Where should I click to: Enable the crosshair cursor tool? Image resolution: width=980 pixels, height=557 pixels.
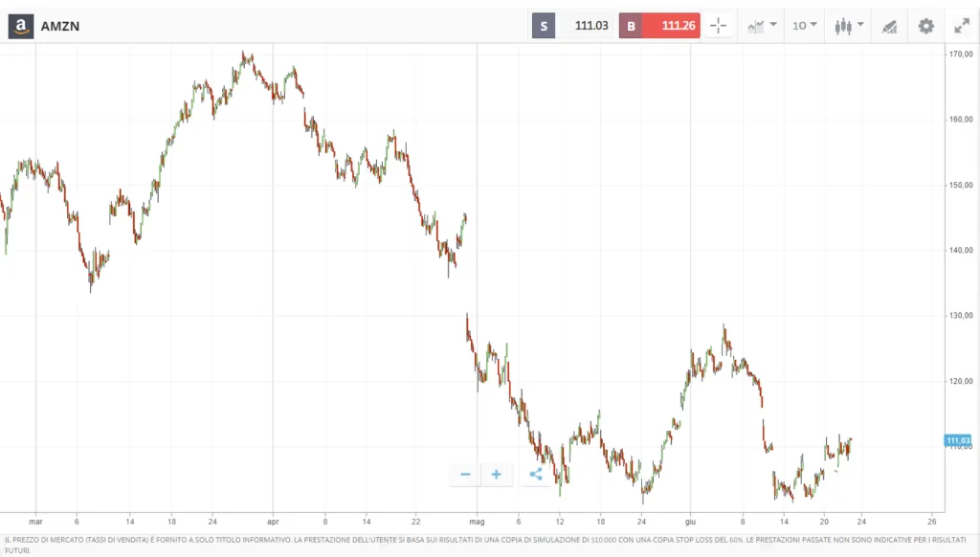(718, 26)
